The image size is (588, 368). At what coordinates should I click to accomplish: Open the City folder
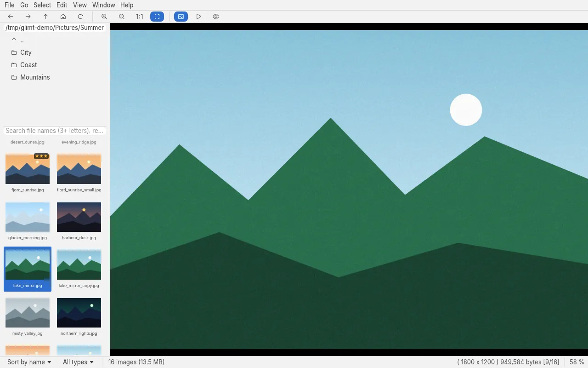point(55,52)
